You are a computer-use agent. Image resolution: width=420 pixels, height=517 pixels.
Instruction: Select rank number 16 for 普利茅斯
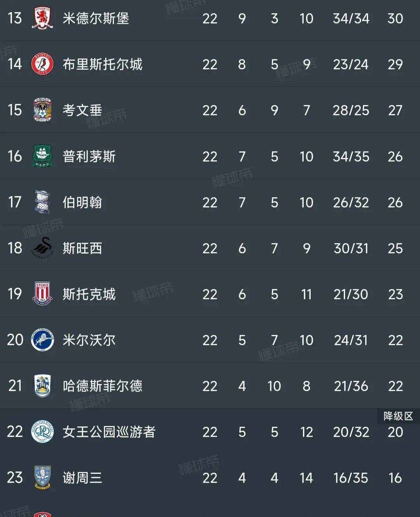[14, 156]
